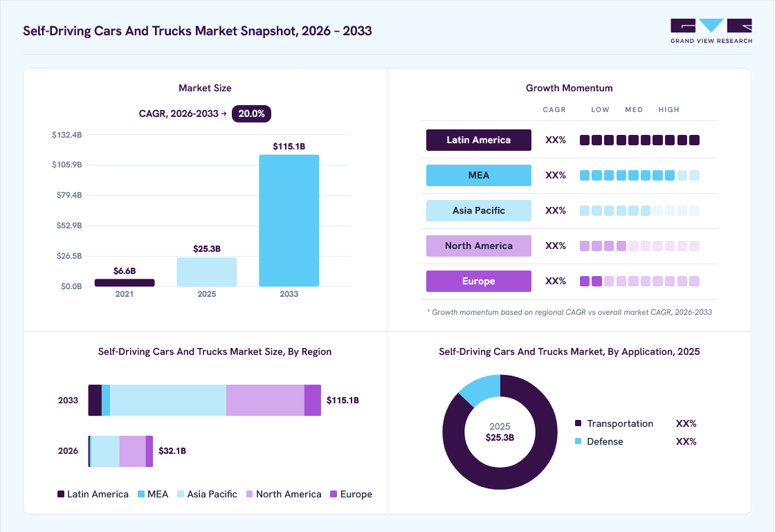The image size is (775, 532).
Task: Click Europe segment of 2033 stacked bar
Action: point(313,400)
